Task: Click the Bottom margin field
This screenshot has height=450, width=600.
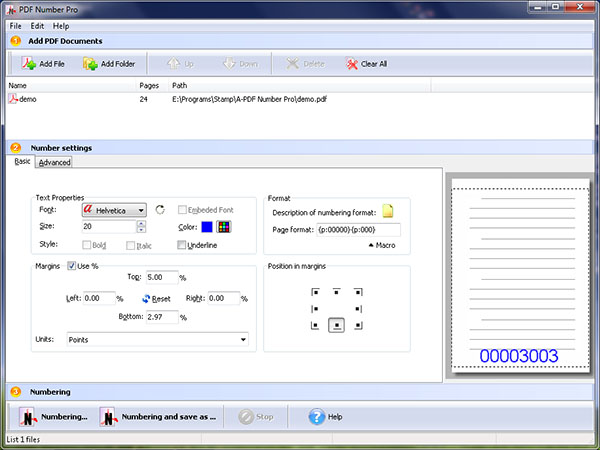Action: (x=162, y=317)
